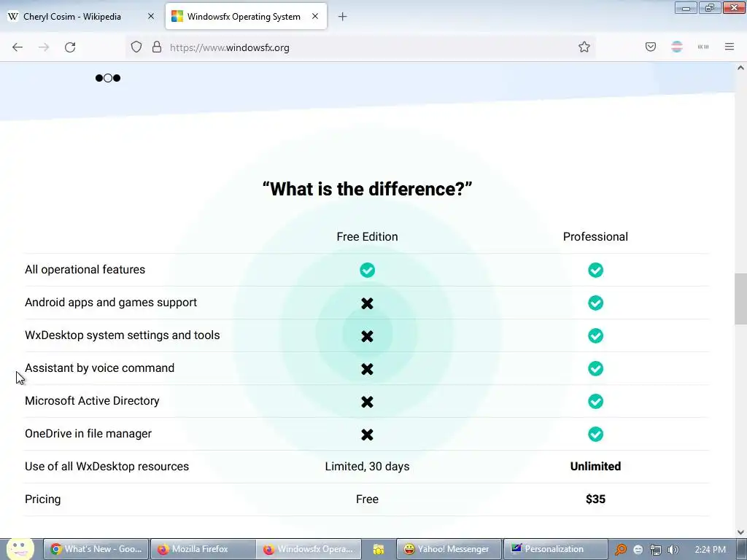
Task: Click 'Android apps and games support' label
Action: [x=111, y=303]
